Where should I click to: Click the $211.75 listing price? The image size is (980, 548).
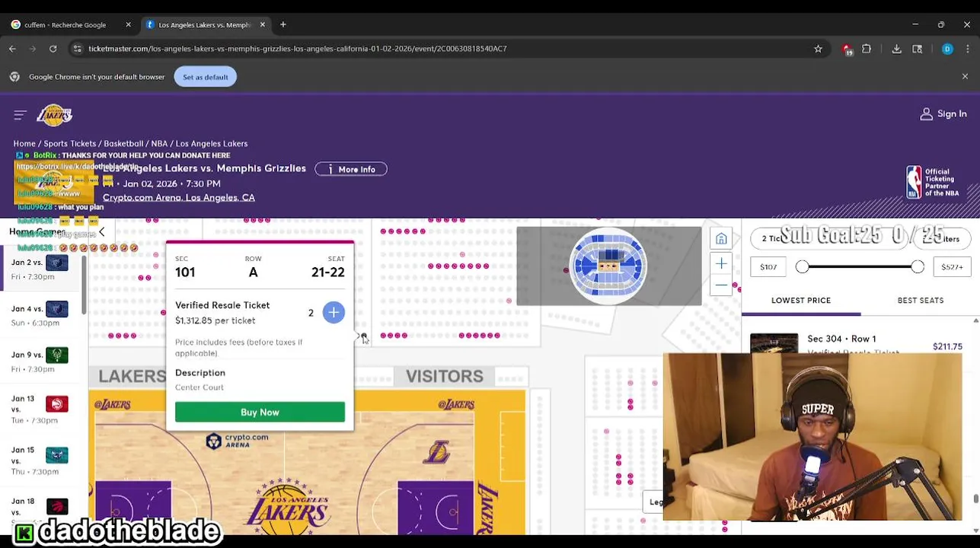tap(947, 347)
